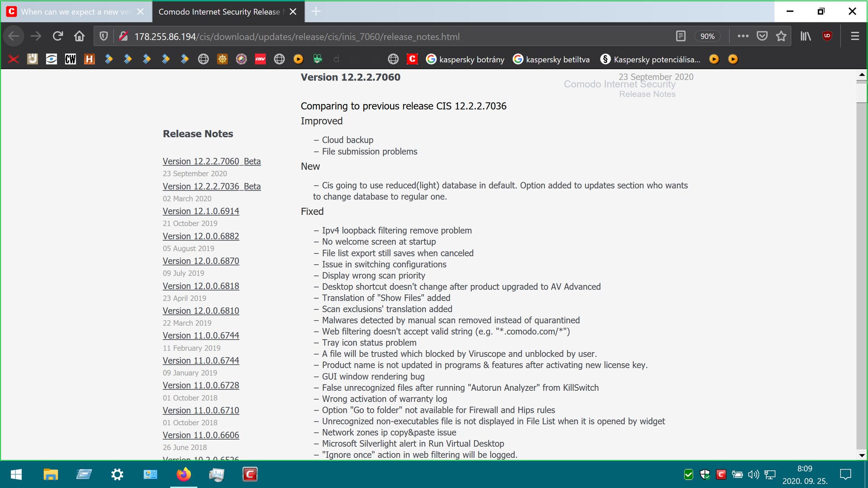Open the eye logo bookmark
This screenshot has height=488, width=868.
51,59
